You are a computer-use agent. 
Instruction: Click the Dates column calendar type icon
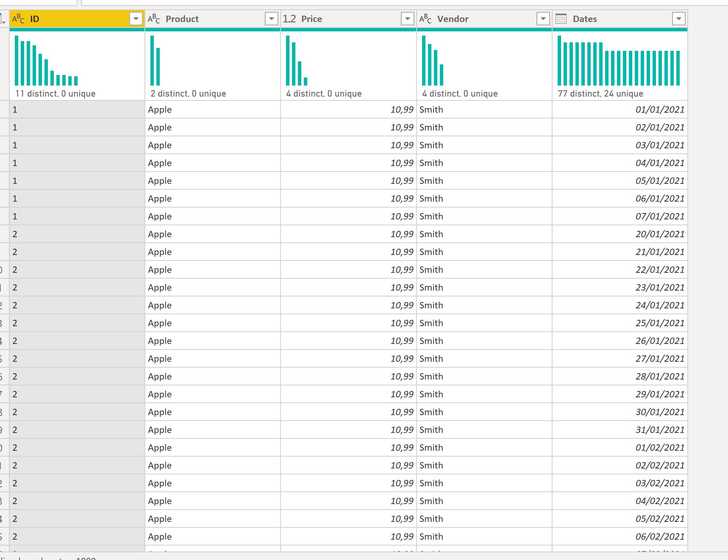[561, 19]
